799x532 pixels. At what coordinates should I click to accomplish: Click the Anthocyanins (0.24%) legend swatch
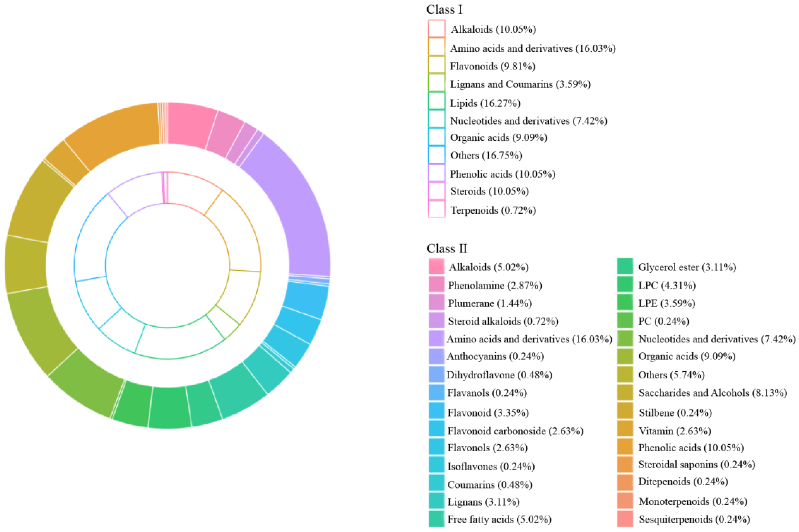click(x=436, y=357)
